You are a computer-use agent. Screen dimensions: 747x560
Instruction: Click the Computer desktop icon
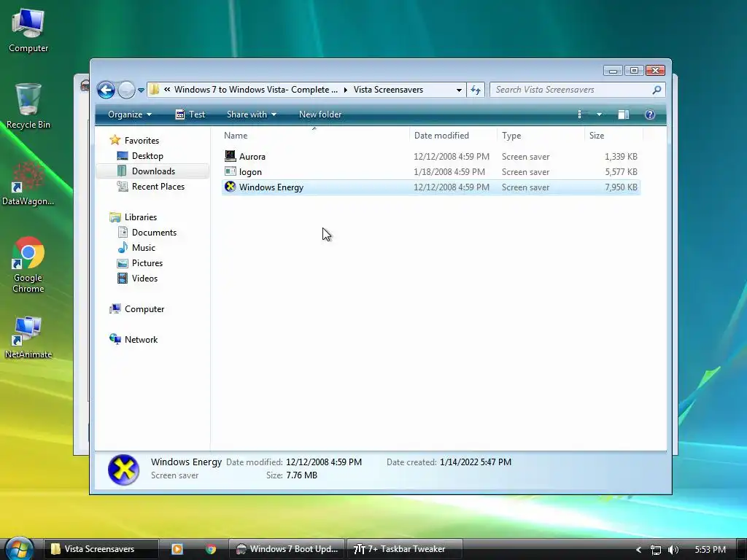click(28, 31)
